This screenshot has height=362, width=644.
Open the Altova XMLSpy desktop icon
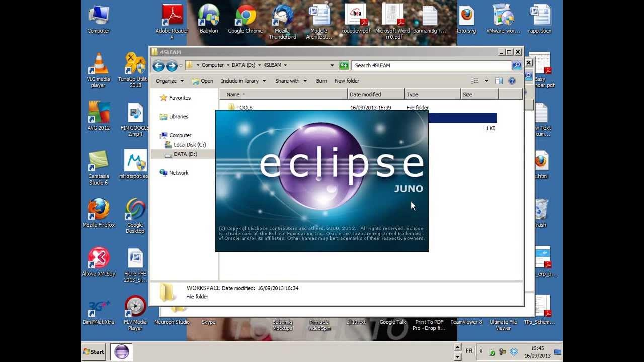pyautogui.click(x=99, y=261)
